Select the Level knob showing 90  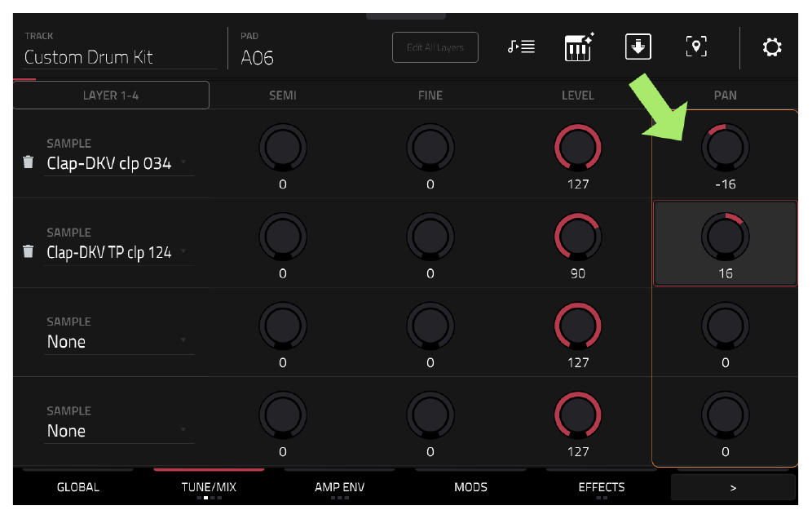pyautogui.click(x=578, y=237)
